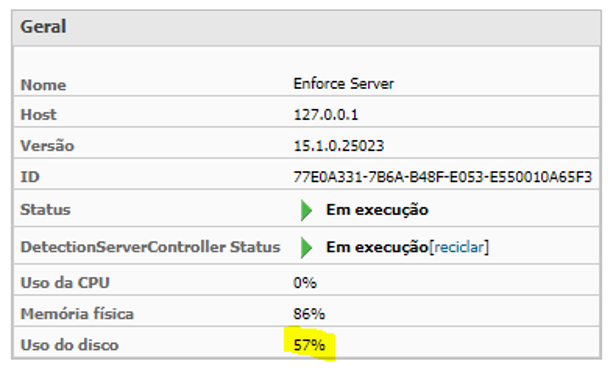Click the Versão row label
The height and width of the screenshot is (368, 612).
tap(47, 146)
